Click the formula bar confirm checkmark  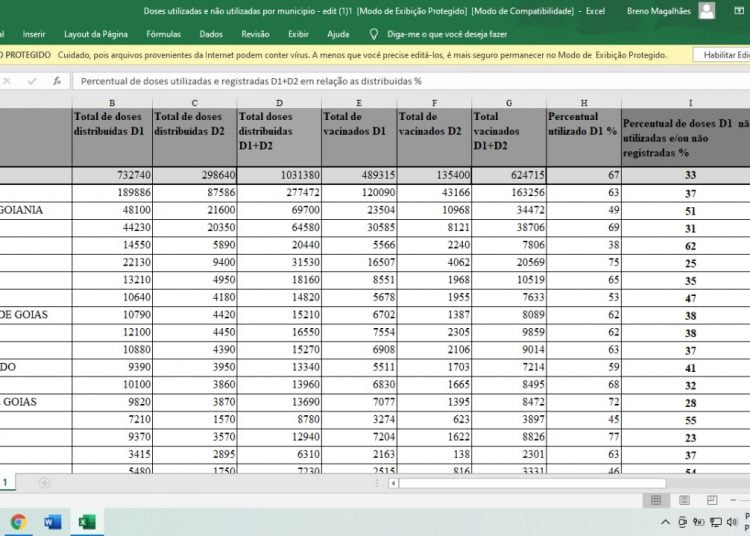32,81
